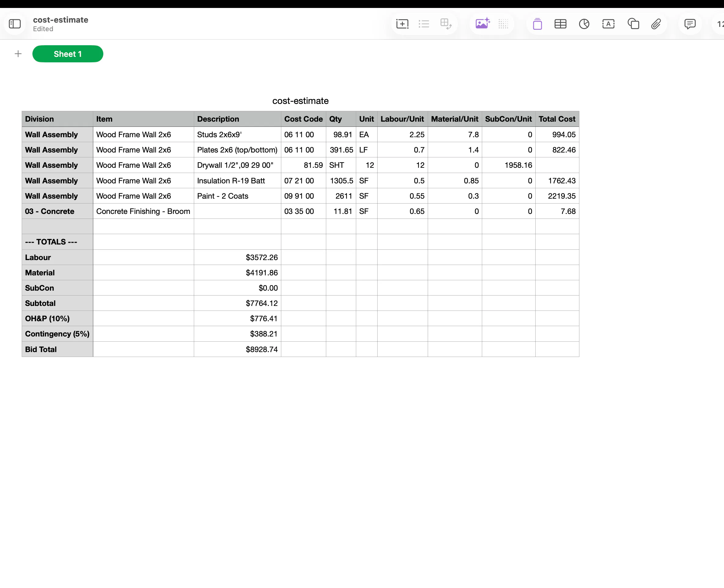Click the Labour $3572.26 value cell

tap(238, 257)
